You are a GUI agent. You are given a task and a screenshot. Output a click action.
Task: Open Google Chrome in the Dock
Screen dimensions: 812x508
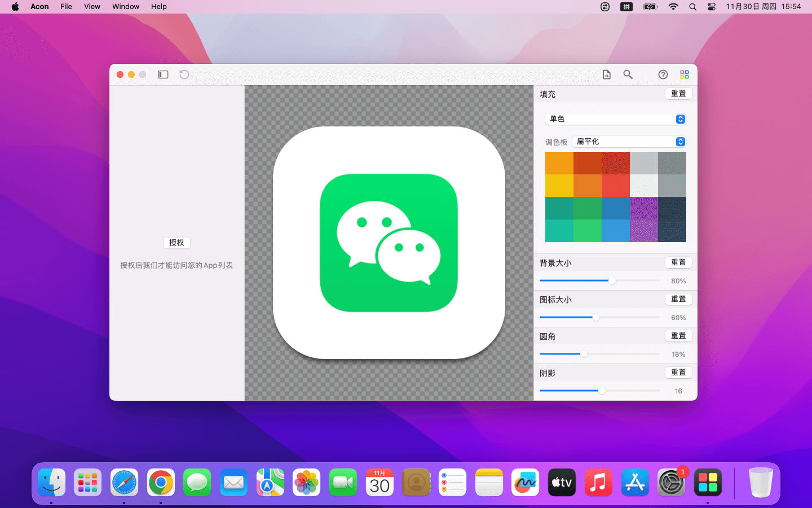point(161,483)
